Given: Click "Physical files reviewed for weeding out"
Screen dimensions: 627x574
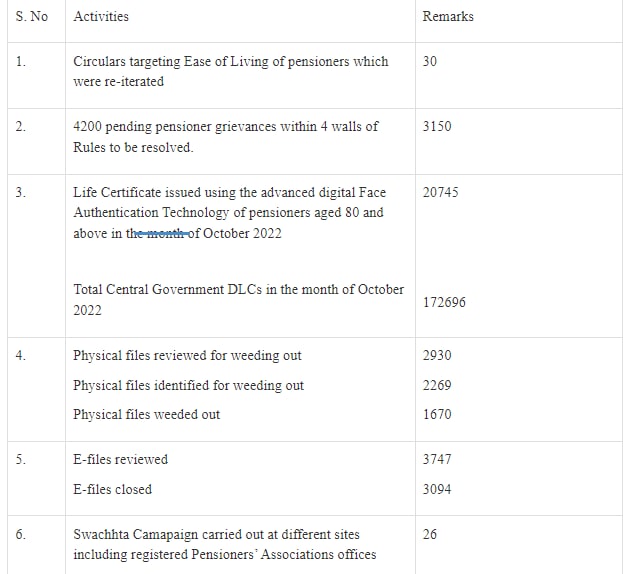Looking at the screenshot, I should [x=187, y=356].
